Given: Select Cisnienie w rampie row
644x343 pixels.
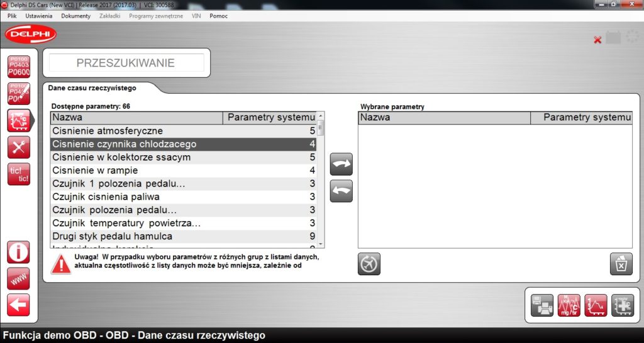Looking at the screenshot, I should click(x=184, y=170).
